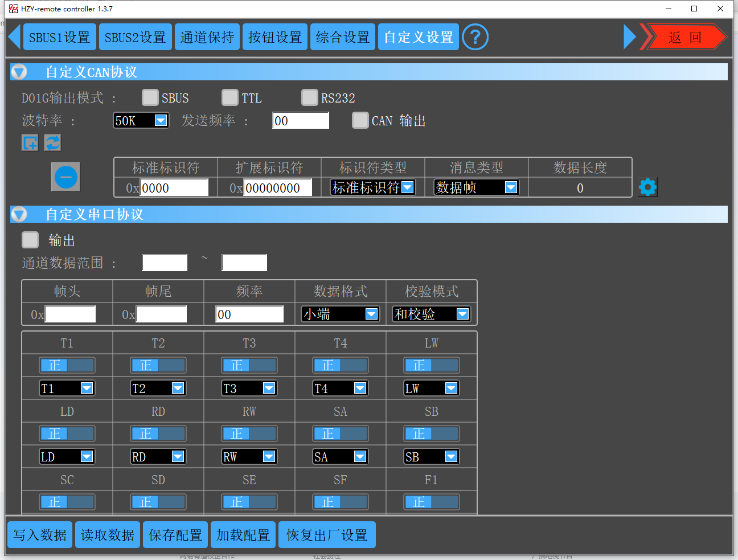The width and height of the screenshot is (738, 560).
Task: Open the gear settings for CAN frame
Action: click(x=647, y=187)
